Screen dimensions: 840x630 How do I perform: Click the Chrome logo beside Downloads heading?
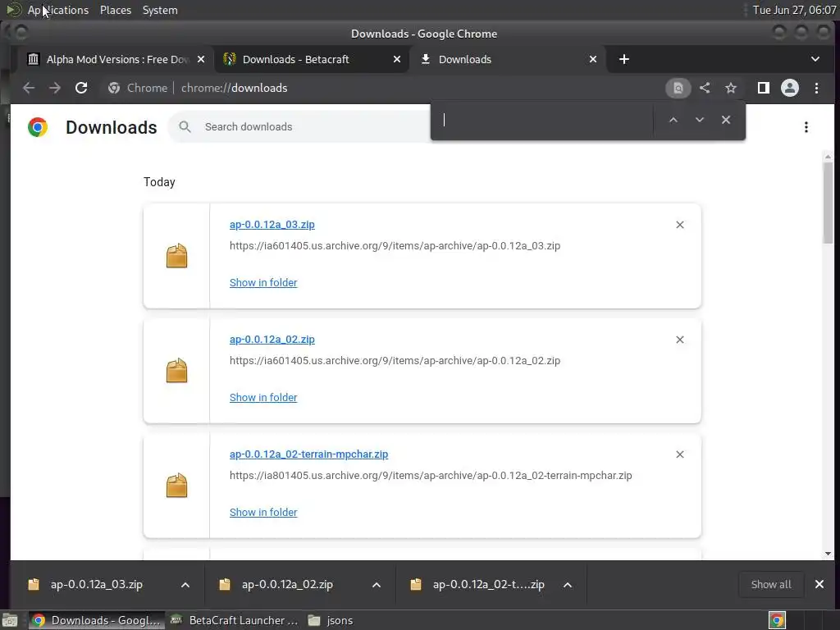[x=38, y=127]
